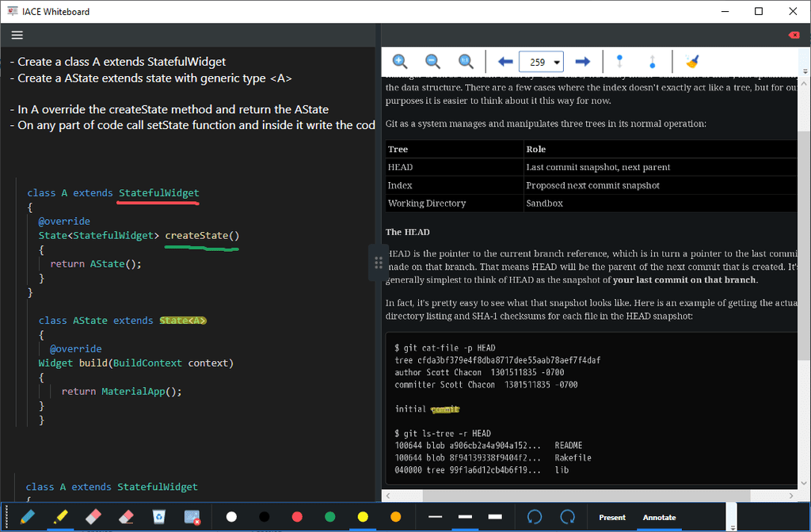Click '$ git cat-file -p HEAD' command
811x532 pixels.
(445, 348)
